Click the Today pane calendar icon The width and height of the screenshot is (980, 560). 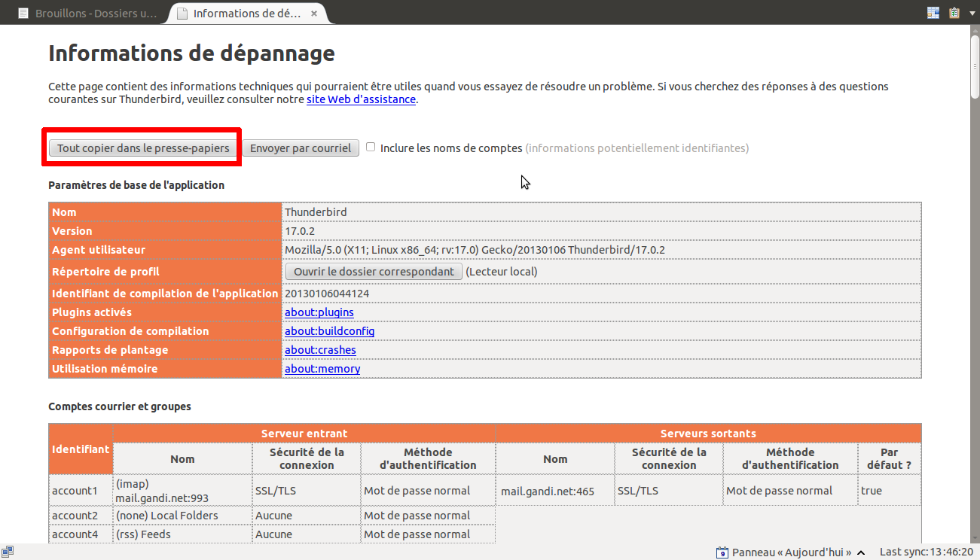tap(722, 552)
